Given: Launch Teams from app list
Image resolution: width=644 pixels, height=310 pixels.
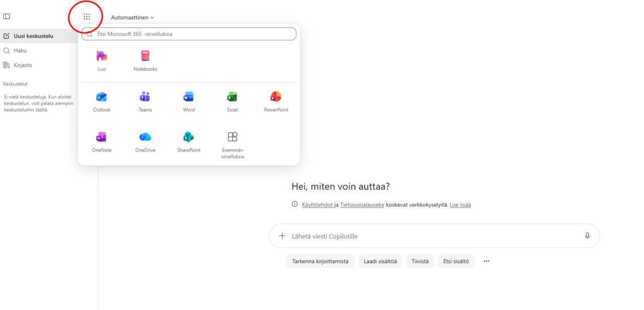Looking at the screenshot, I should (145, 102).
